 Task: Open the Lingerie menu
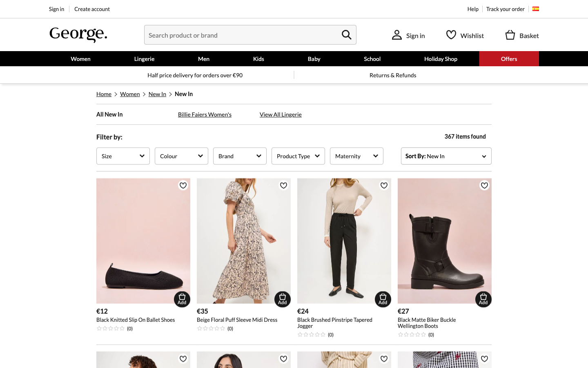(x=144, y=58)
